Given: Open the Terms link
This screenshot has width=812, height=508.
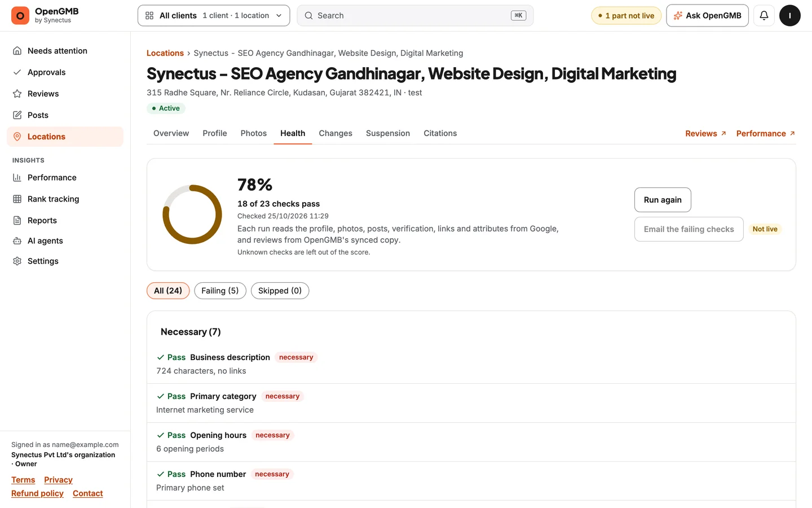Looking at the screenshot, I should 23,480.
